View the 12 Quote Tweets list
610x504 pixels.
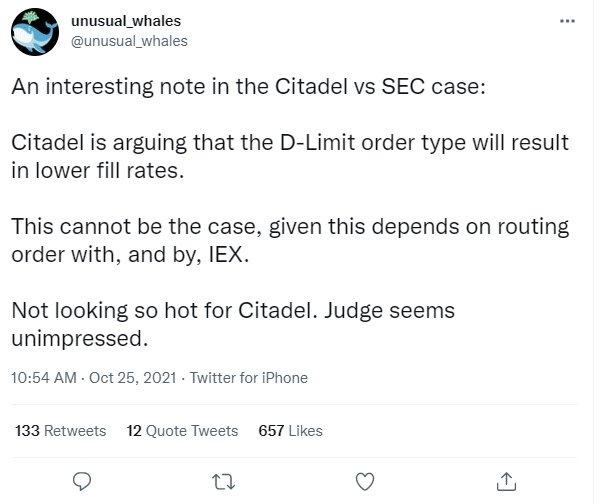[x=182, y=430]
